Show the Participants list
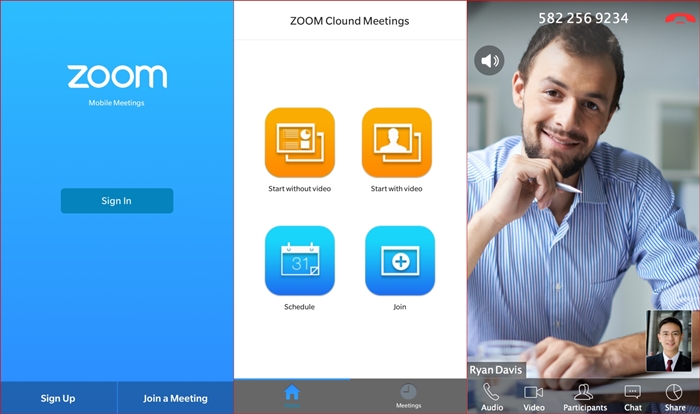This screenshot has width=700, height=414. [585, 397]
